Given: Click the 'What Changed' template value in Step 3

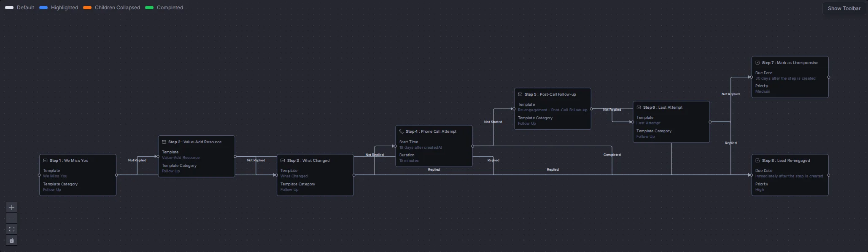Looking at the screenshot, I should [x=294, y=176].
